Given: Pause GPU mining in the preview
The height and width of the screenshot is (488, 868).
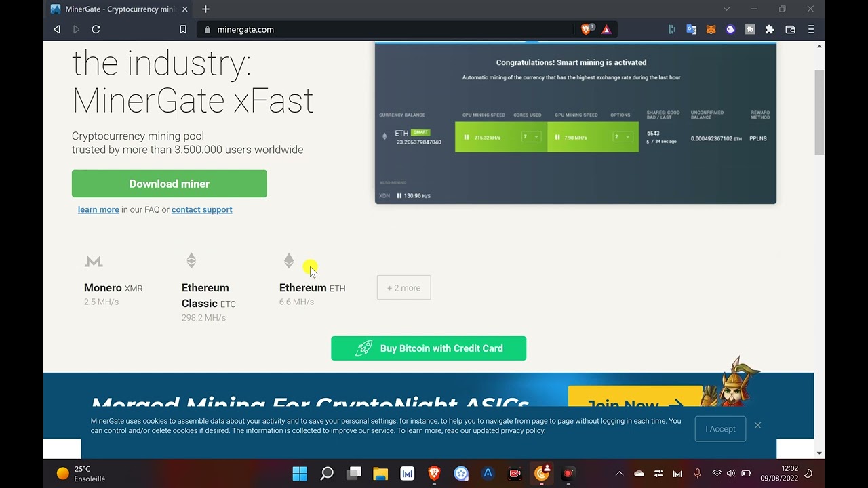Looking at the screenshot, I should 557,137.
